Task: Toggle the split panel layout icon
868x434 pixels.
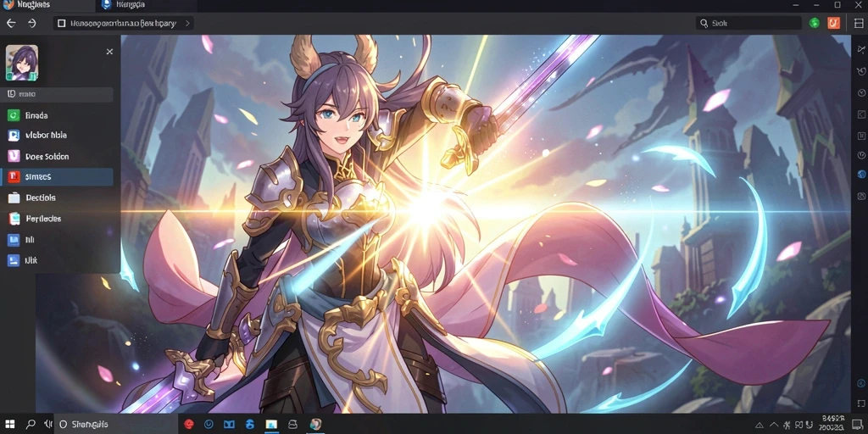Action: coord(859,23)
